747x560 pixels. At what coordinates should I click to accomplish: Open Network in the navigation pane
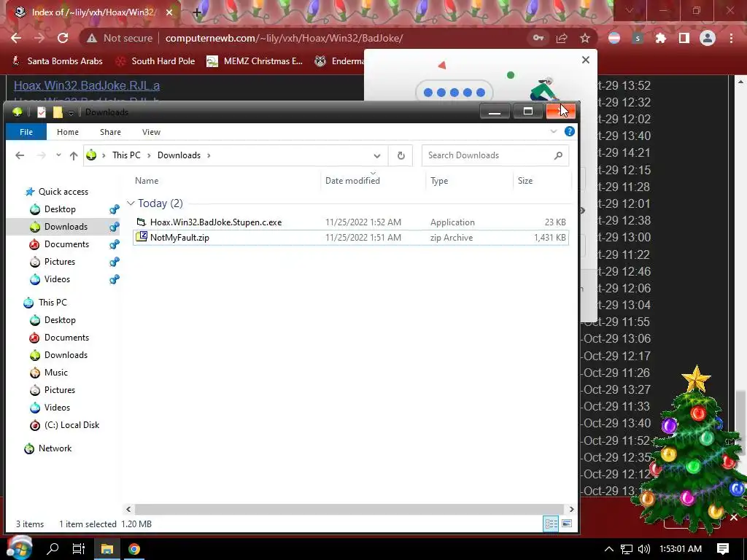(55, 448)
